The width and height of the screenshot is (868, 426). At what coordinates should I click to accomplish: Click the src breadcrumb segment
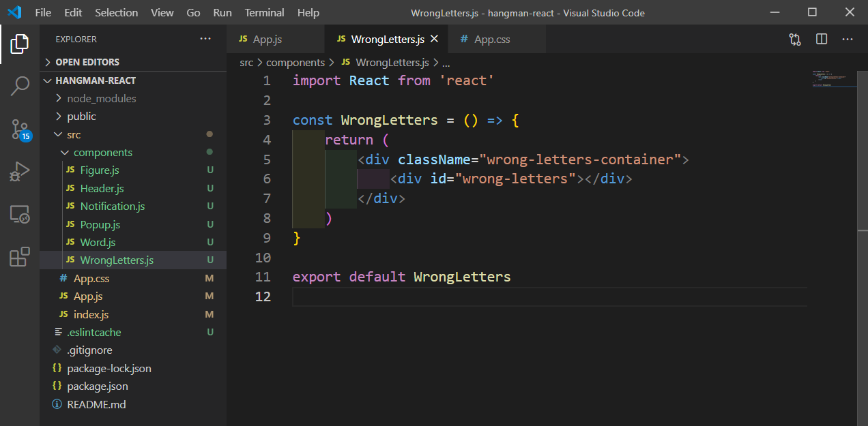246,62
